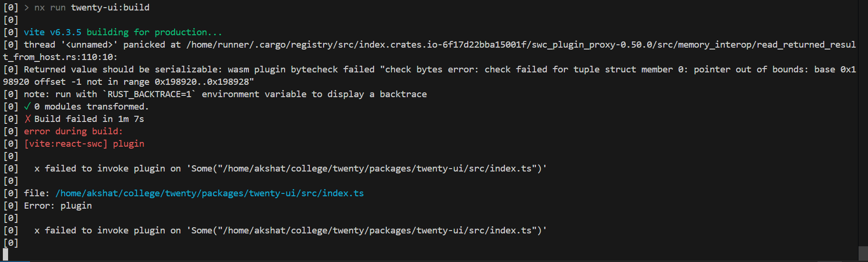Click the file path link to twenty-ui/src/index.ts
868x262 pixels.
[x=209, y=193]
